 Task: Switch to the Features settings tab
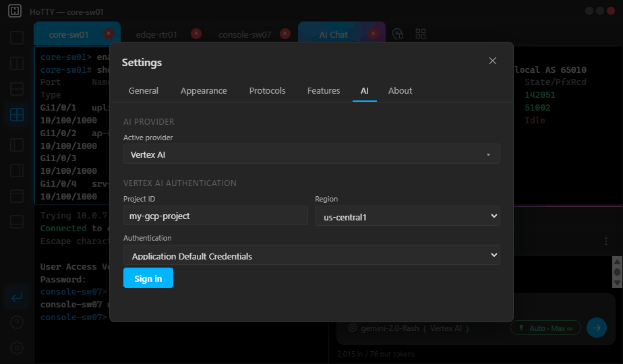tap(324, 90)
